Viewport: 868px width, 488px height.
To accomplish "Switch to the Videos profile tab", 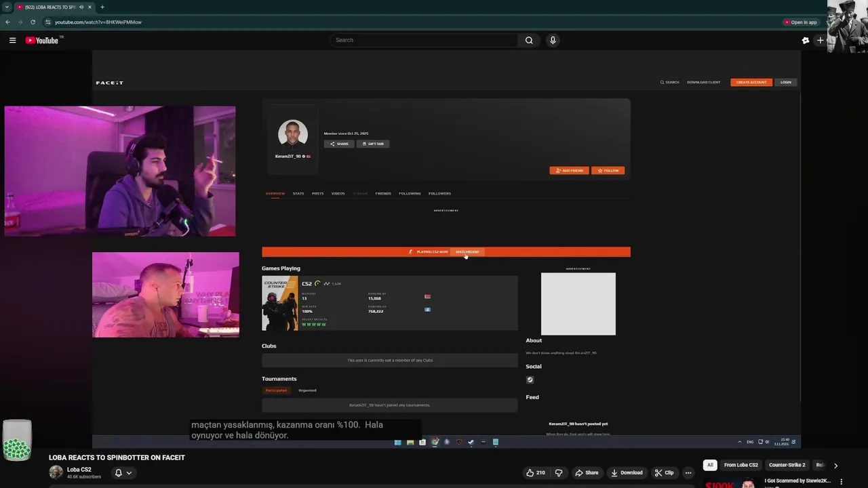I will (x=338, y=194).
